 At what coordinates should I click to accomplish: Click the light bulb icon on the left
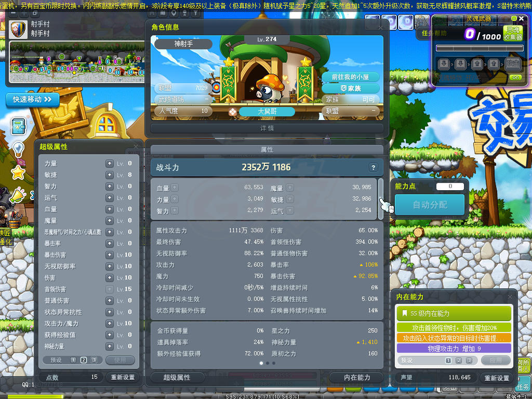click(18, 149)
